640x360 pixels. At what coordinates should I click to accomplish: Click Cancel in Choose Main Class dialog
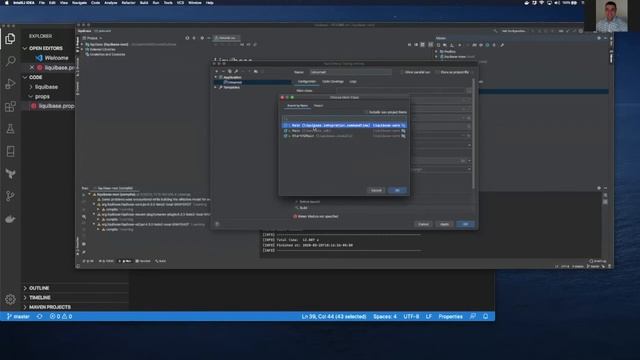(376, 190)
